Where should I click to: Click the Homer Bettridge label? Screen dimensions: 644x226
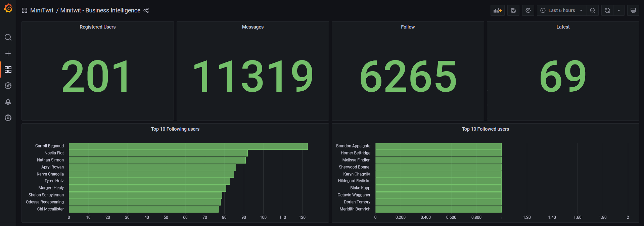[x=356, y=153]
